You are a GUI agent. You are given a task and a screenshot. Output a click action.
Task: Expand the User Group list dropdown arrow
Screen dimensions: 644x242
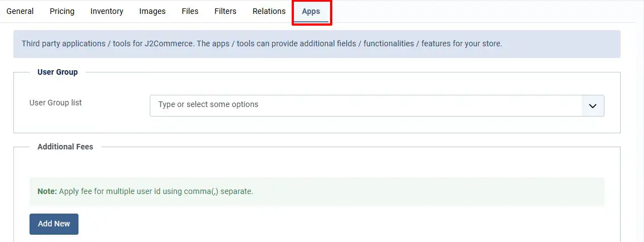click(x=593, y=106)
